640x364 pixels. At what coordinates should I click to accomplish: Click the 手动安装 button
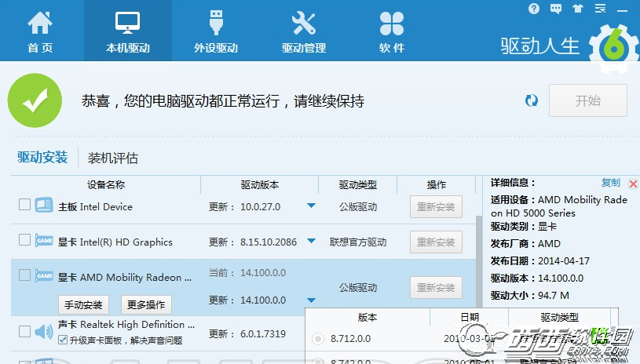[x=83, y=304]
